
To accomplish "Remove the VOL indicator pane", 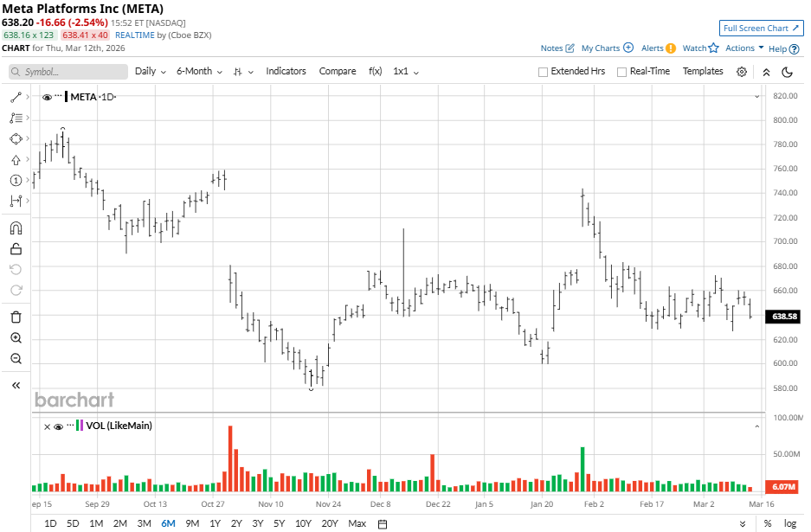I will pyautogui.click(x=47, y=426).
